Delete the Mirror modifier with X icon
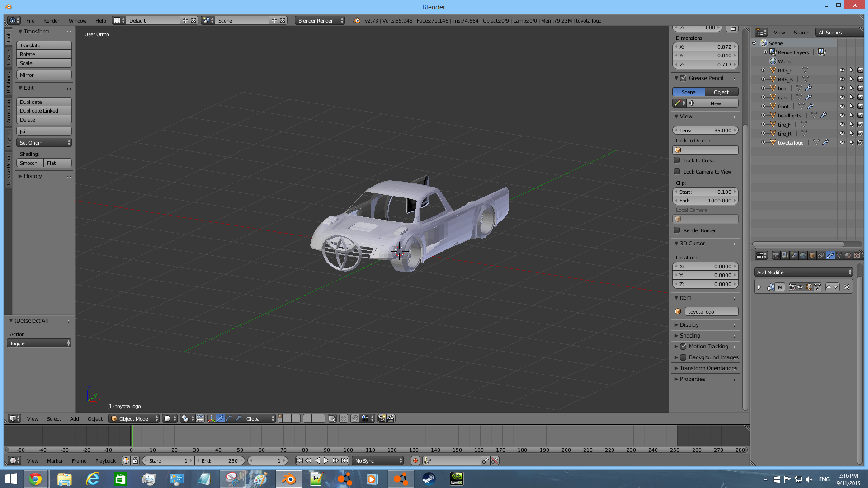Screen dimensions: 868x488 click(x=847, y=287)
